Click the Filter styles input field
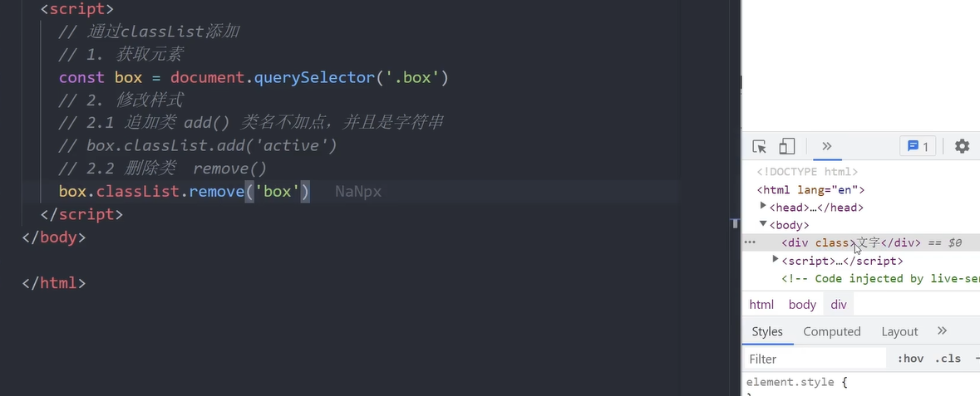Screen dimensions: 980x396 (815, 359)
